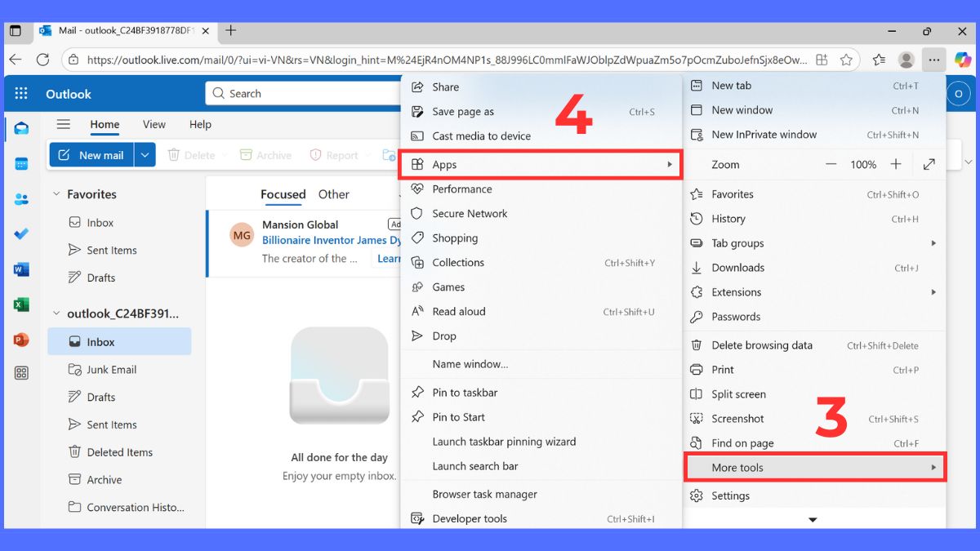Add this page to favorites star

click(846, 60)
